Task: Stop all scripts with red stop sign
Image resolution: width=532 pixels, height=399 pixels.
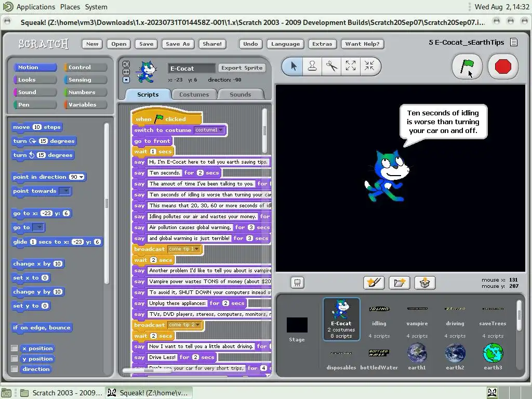Action: (x=503, y=66)
